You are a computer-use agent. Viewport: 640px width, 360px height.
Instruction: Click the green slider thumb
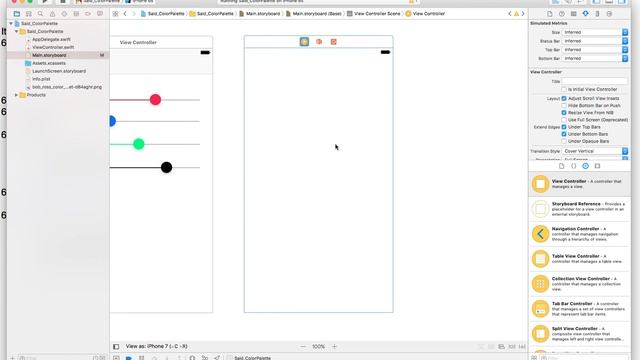tap(139, 144)
